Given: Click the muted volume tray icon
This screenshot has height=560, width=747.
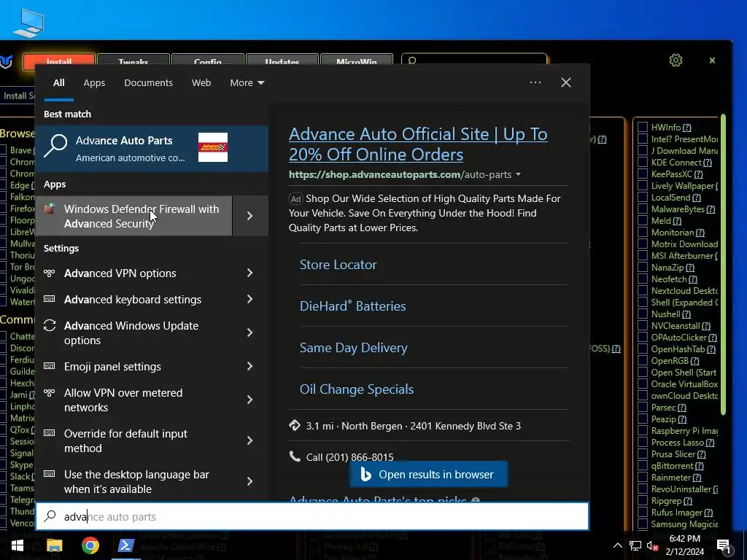Looking at the screenshot, I should pos(652,545).
